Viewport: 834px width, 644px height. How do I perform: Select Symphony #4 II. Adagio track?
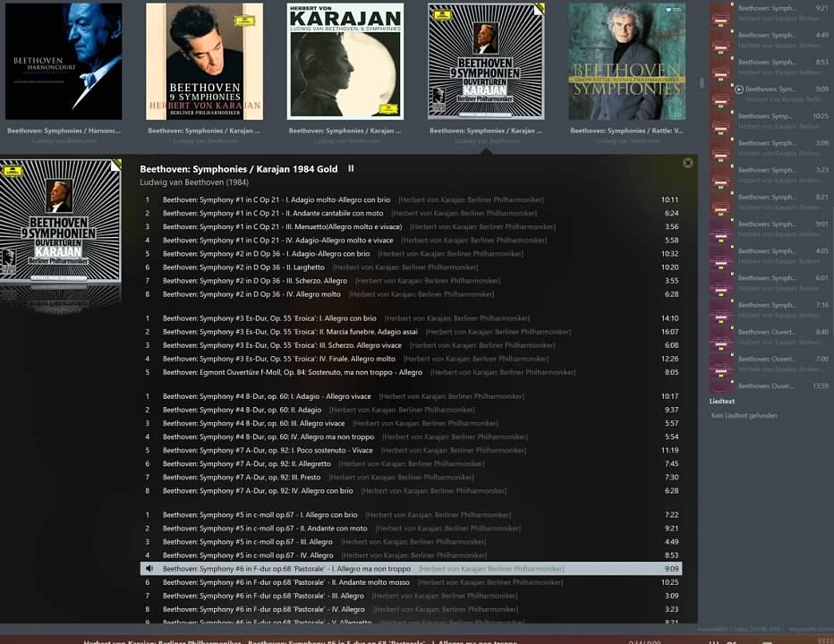411,410
